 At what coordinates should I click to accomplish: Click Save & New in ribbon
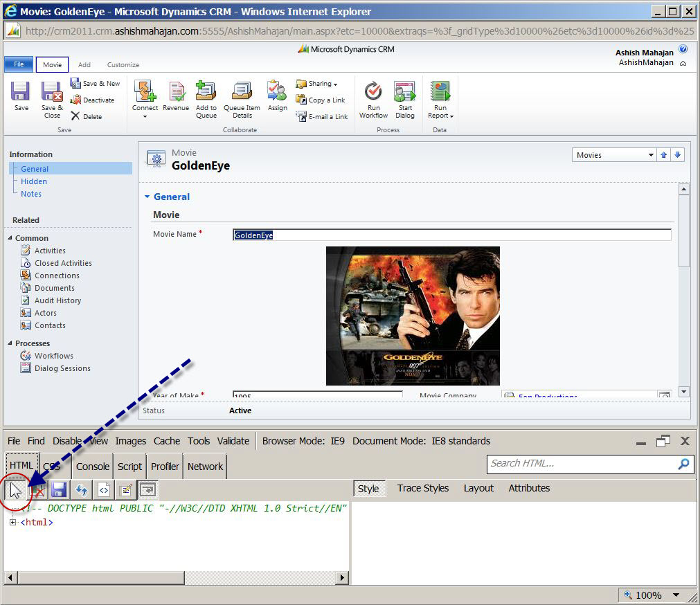click(95, 84)
